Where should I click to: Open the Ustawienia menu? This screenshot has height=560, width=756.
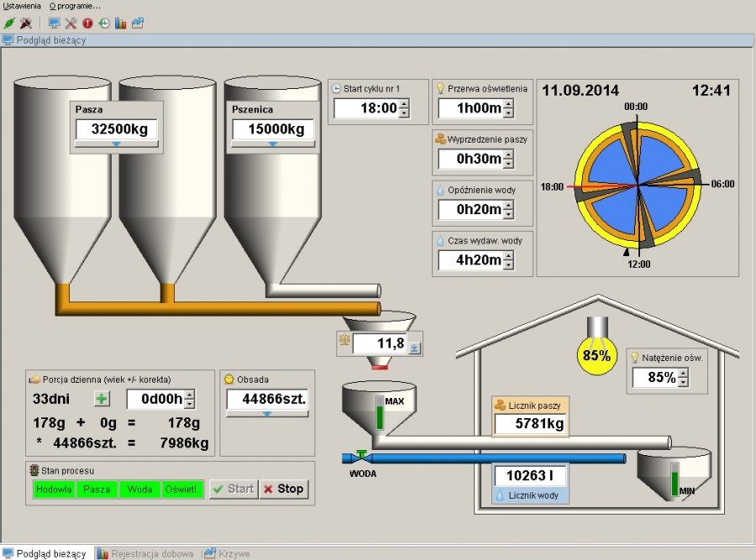tap(22, 6)
